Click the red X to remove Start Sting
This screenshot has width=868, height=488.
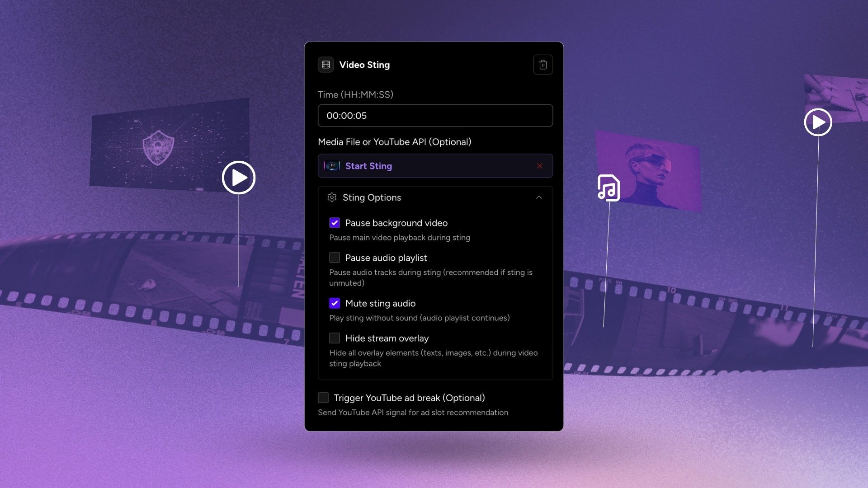pyautogui.click(x=540, y=166)
